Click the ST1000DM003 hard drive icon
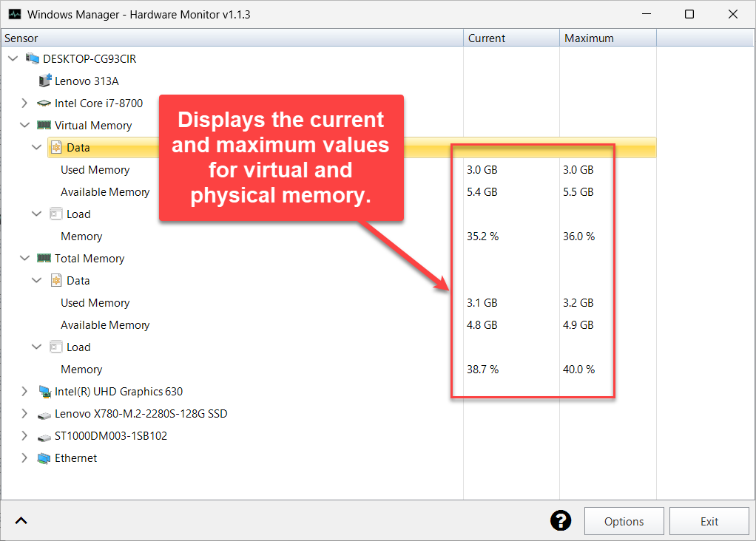The width and height of the screenshot is (756, 541). coord(44,437)
